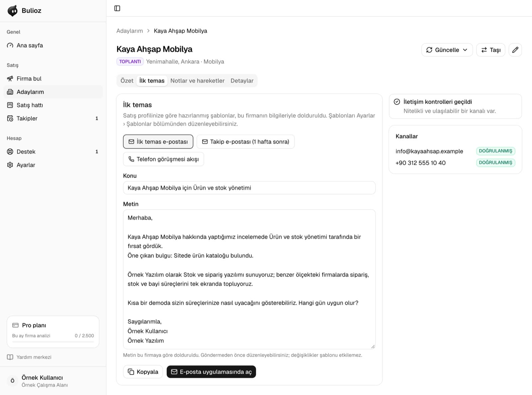The height and width of the screenshot is (395, 532).
Task: Select İlk temas e-postası template
Action: click(x=158, y=142)
